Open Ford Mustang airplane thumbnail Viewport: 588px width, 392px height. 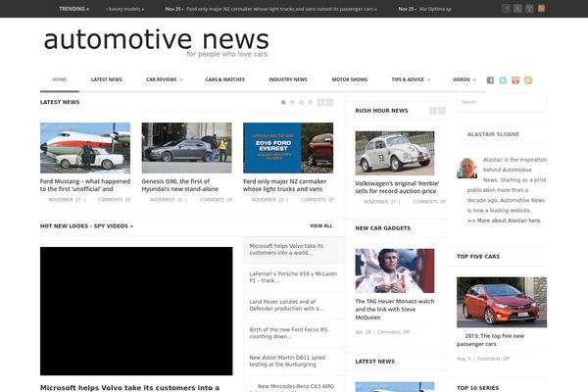[x=85, y=148]
